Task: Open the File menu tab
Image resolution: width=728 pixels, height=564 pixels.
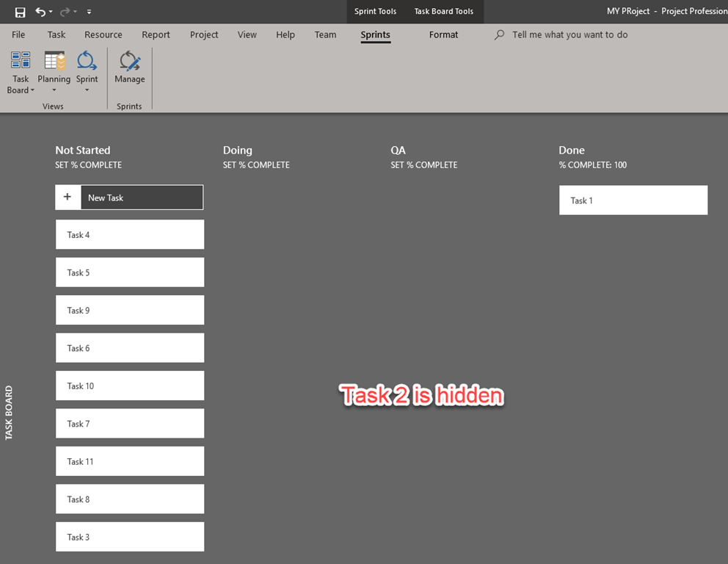Action: 18,35
